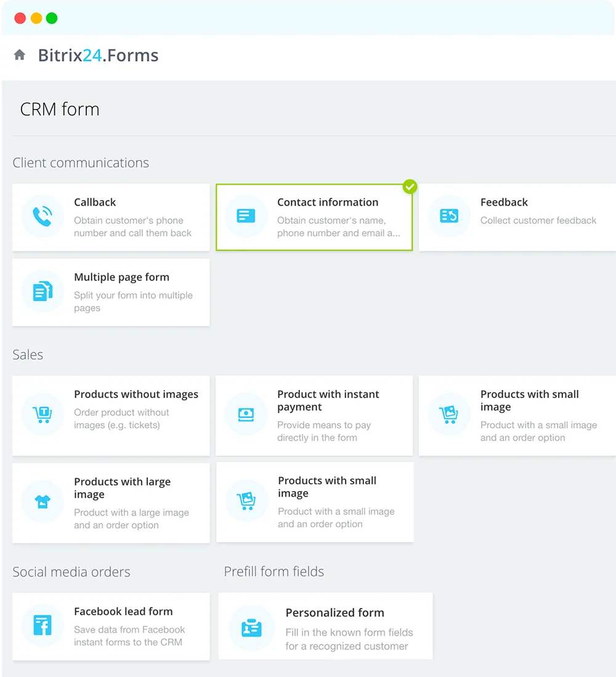This screenshot has width=616, height=677.
Task: Click the Multiple page form stacked-pages icon
Action: click(42, 292)
